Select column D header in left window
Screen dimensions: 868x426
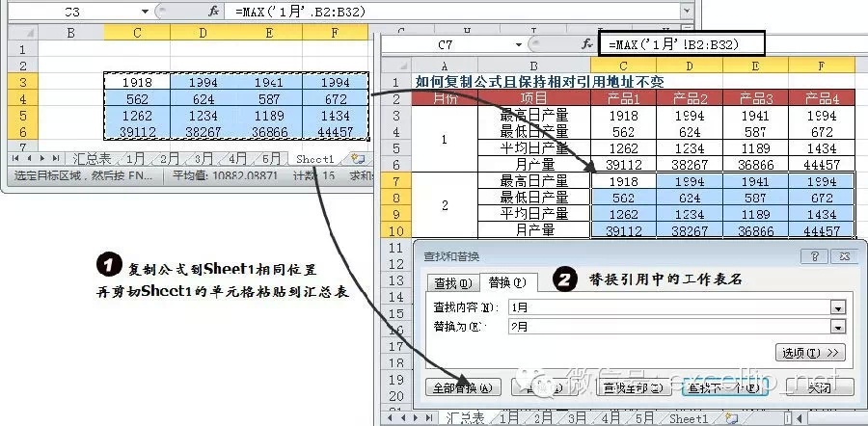(x=203, y=33)
